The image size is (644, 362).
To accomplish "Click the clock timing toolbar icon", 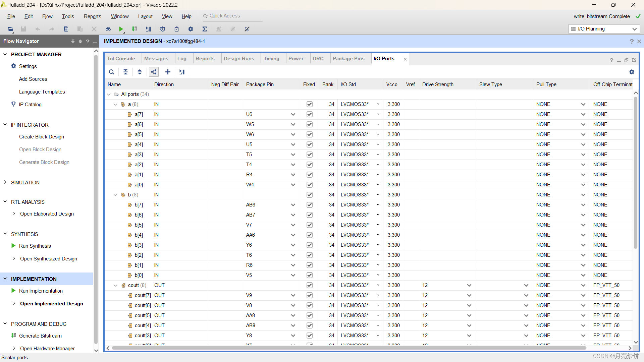I will (x=163, y=29).
